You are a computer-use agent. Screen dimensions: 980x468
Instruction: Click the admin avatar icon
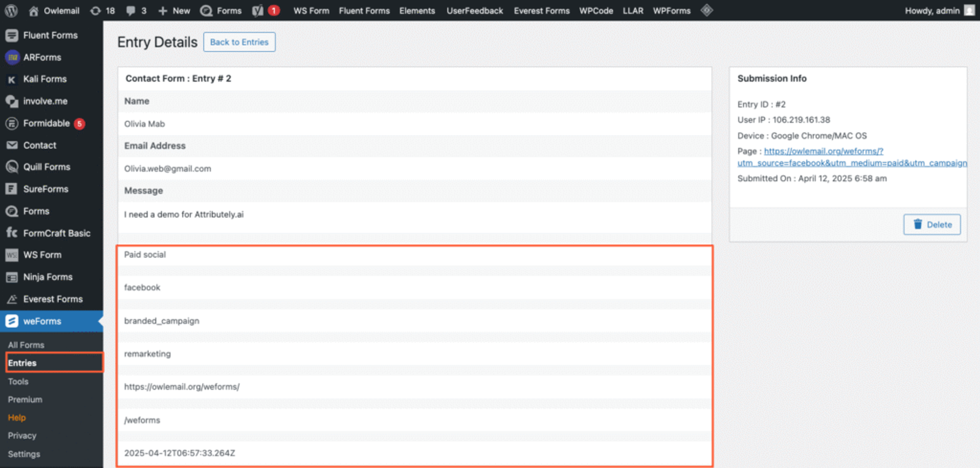(x=969, y=10)
